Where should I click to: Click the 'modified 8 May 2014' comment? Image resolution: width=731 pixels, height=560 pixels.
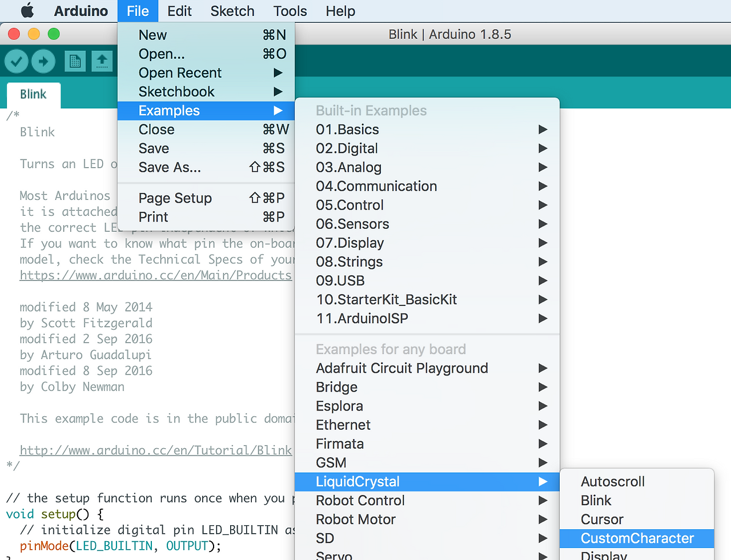click(86, 307)
